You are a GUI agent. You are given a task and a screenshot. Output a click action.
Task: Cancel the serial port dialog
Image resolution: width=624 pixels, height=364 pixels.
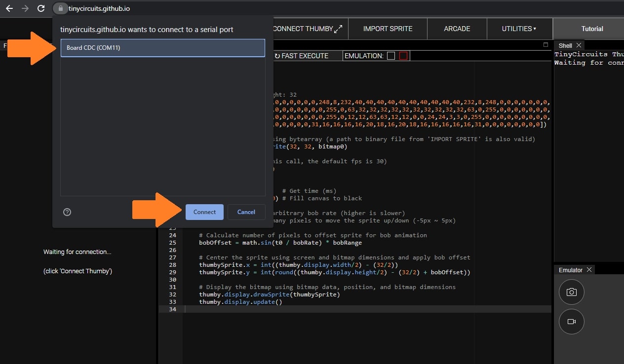246,212
